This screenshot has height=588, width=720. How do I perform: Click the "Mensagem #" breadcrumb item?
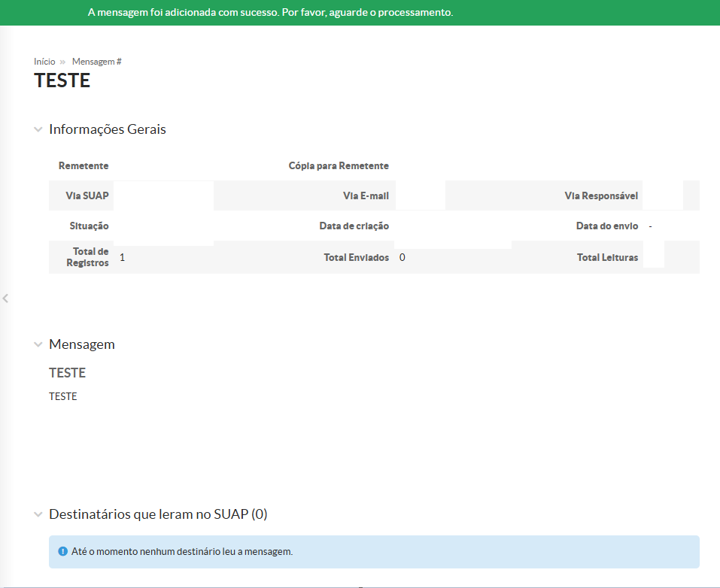click(x=96, y=62)
